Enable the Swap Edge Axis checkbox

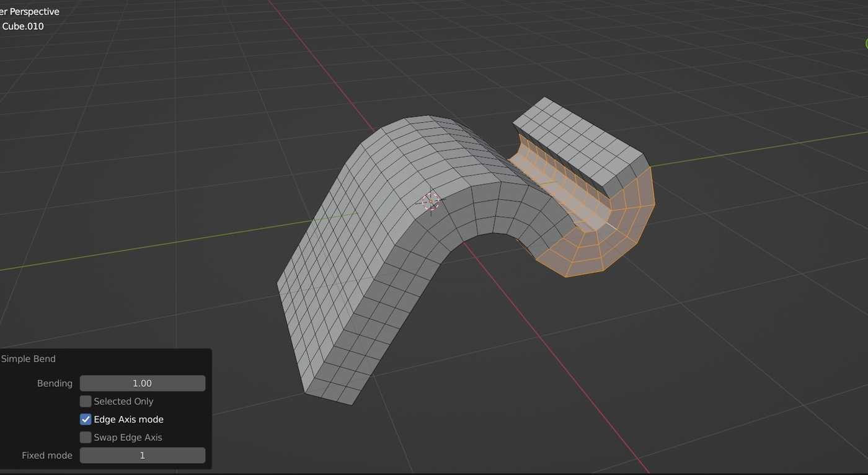point(86,437)
